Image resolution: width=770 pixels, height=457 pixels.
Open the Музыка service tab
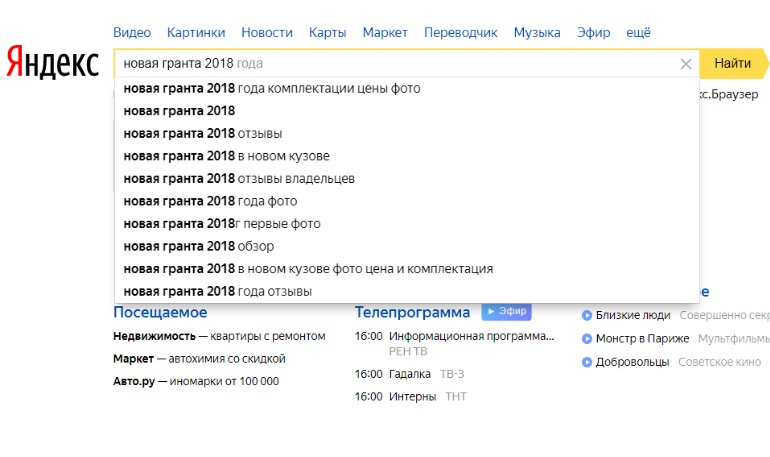537,32
